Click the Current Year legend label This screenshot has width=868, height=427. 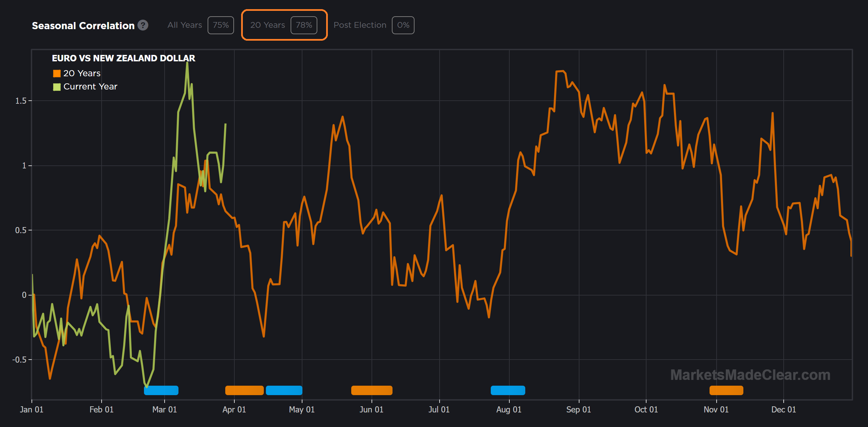tap(90, 86)
